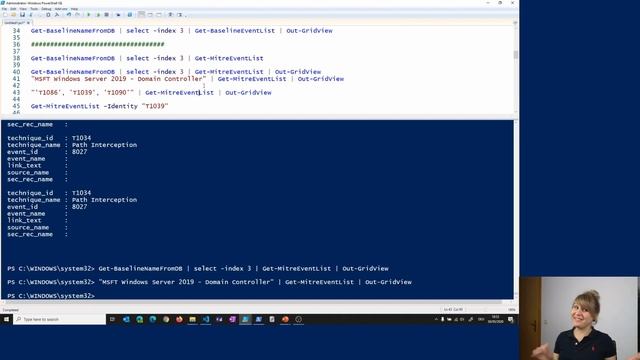Open the Tools menu
The width and height of the screenshot is (640, 360).
click(x=34, y=9)
